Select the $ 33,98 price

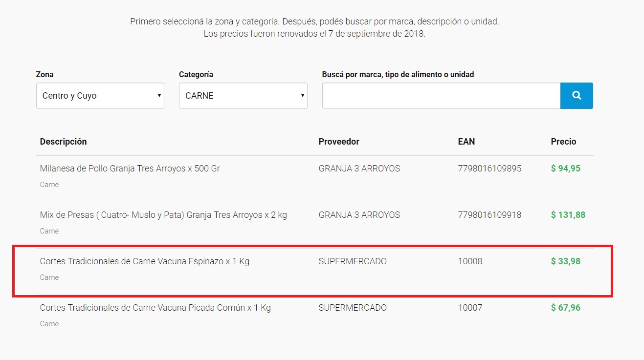pos(566,261)
